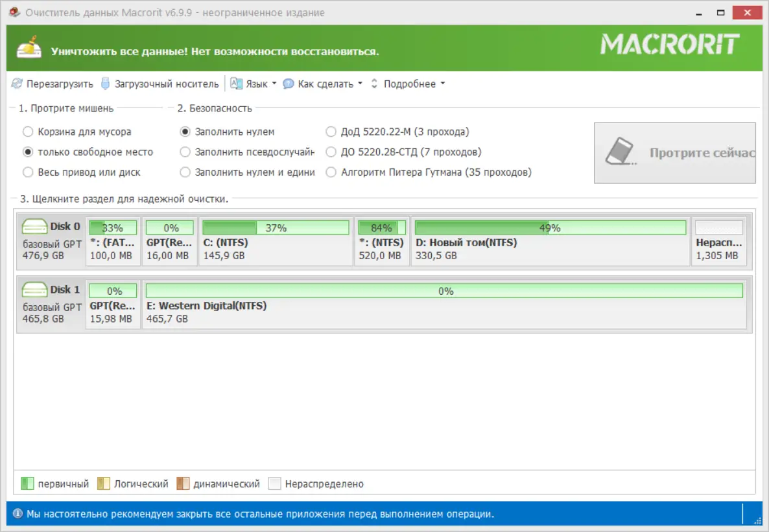Maximize the Macrorit window
Viewport: 769px width, 532px height.
pos(720,13)
